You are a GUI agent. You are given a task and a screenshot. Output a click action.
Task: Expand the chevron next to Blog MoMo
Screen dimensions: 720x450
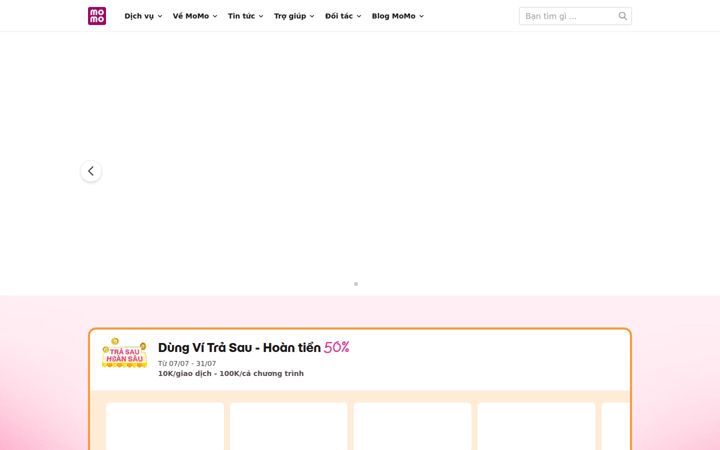pyautogui.click(x=422, y=16)
